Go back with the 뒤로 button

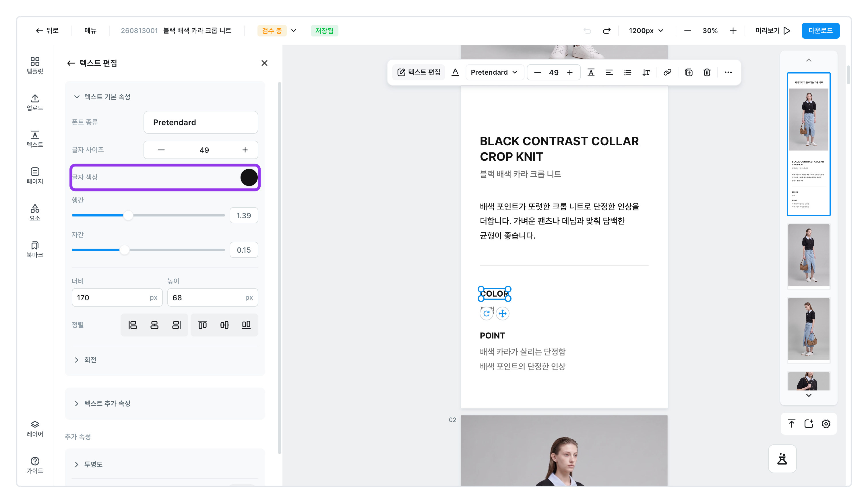(47, 31)
